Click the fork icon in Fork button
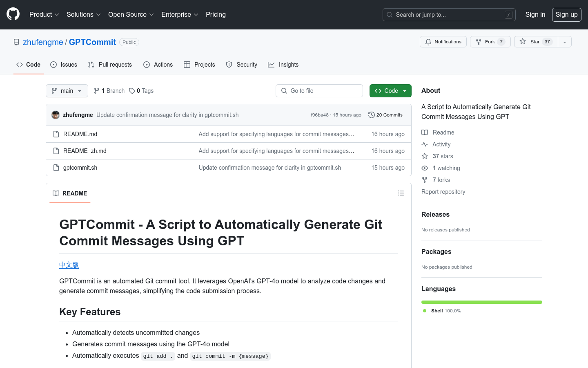The height and width of the screenshot is (368, 588). 479,42
